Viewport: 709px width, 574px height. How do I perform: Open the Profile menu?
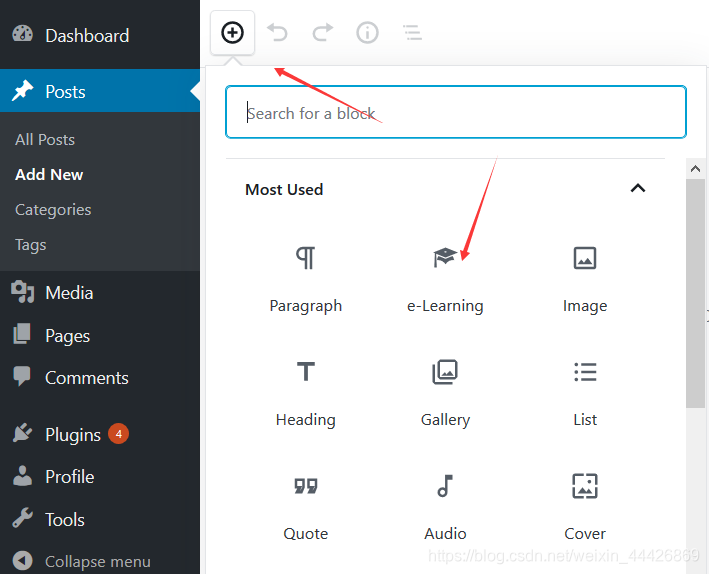point(100,477)
